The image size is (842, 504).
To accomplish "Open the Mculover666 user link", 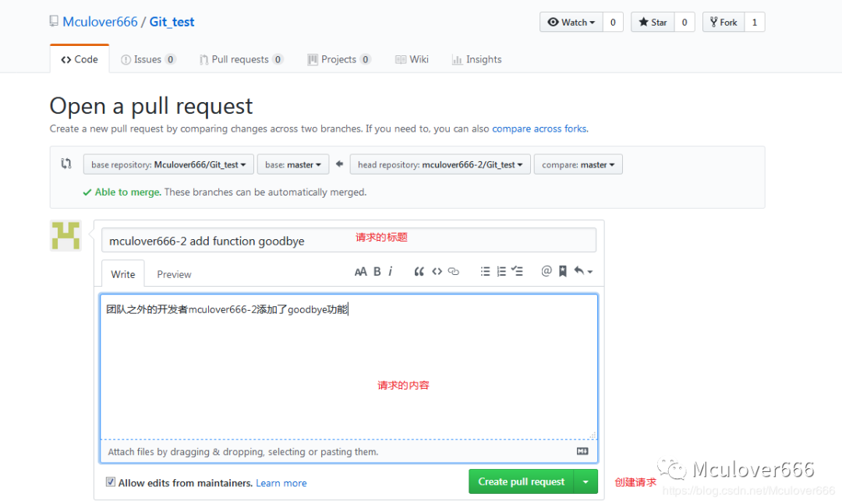I will [x=100, y=22].
